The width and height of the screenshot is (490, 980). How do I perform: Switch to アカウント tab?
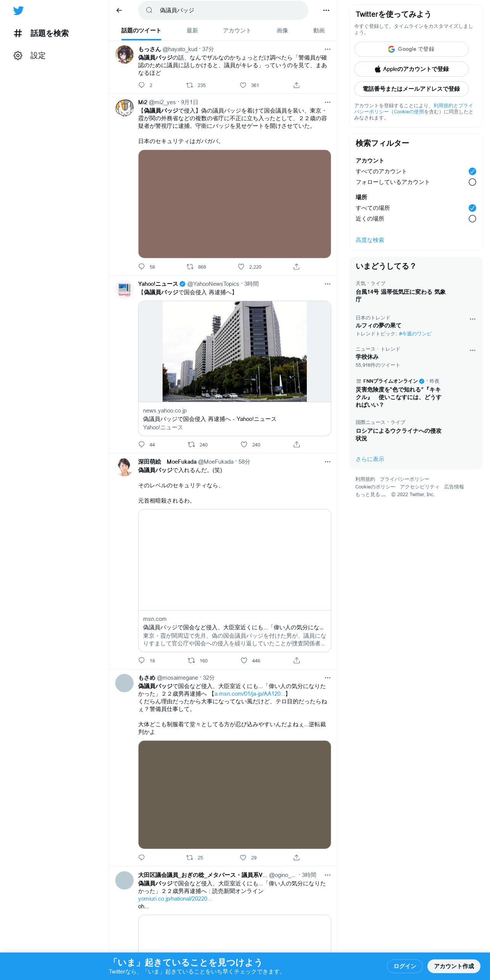(x=237, y=31)
